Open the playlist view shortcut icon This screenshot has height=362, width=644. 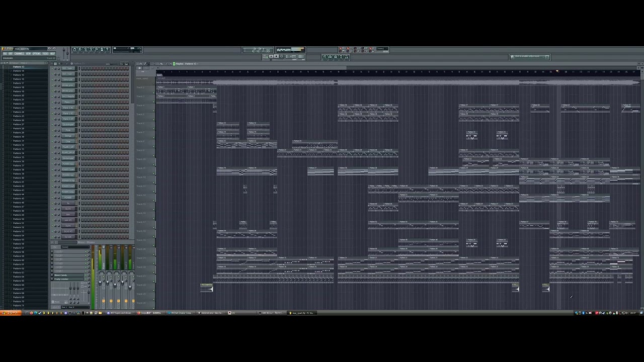[x=325, y=57]
